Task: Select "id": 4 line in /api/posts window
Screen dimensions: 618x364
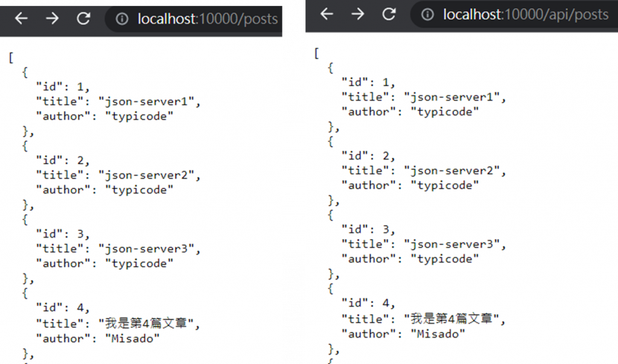Action: point(368,303)
